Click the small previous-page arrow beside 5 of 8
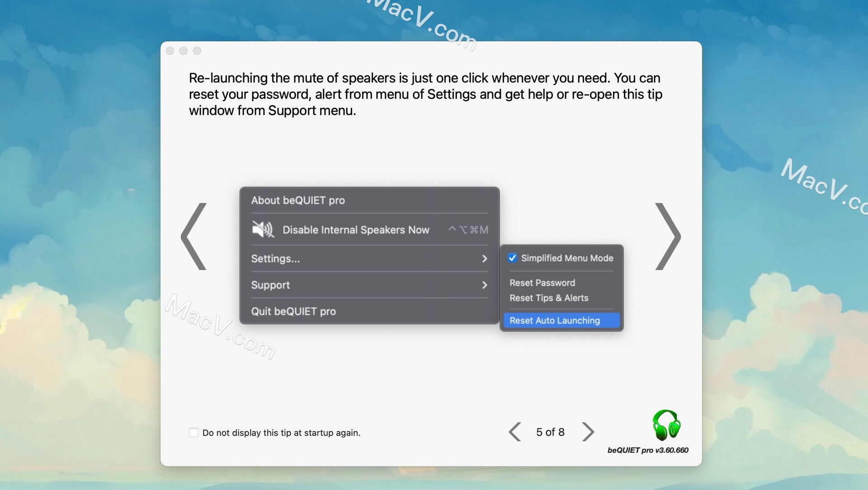Image resolution: width=868 pixels, height=490 pixels. [x=515, y=432]
